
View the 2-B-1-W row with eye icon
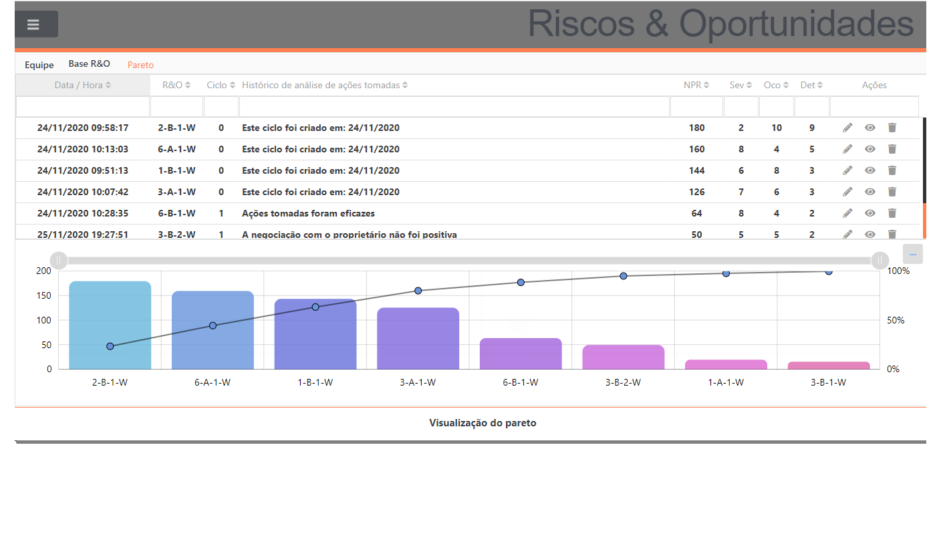pos(869,128)
